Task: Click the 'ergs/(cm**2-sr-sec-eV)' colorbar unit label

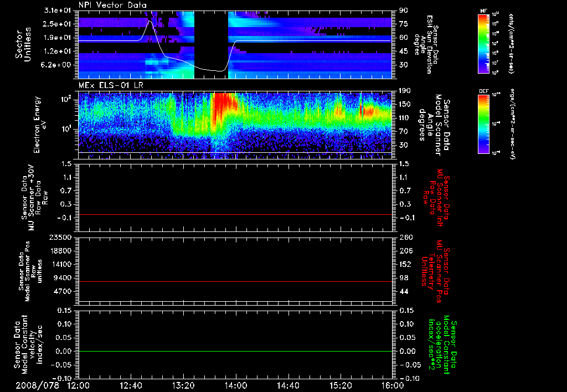Action: [x=512, y=123]
